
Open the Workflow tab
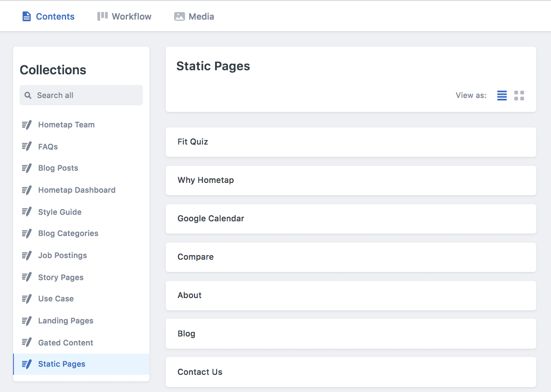point(124,16)
